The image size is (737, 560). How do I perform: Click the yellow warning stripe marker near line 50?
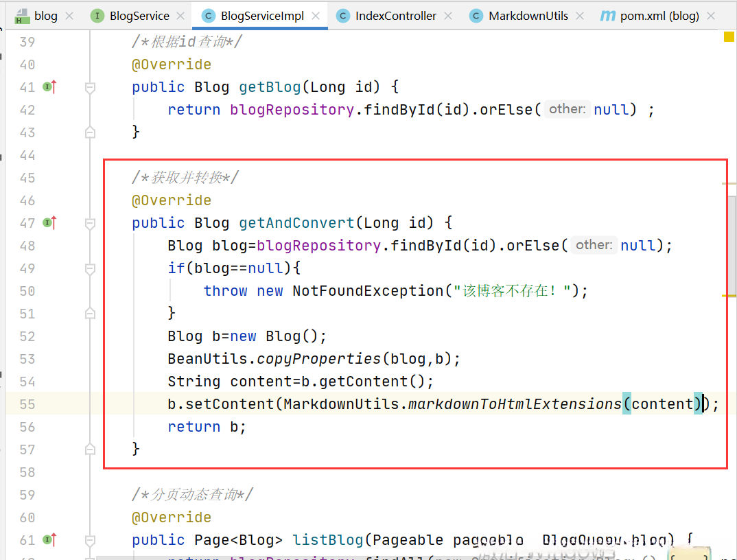729,296
